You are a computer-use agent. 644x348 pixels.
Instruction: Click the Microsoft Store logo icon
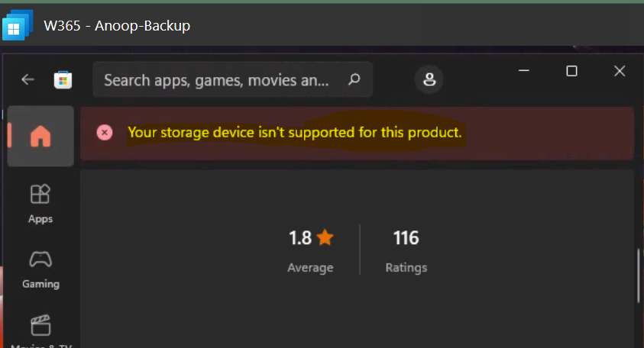pyautogui.click(x=63, y=79)
